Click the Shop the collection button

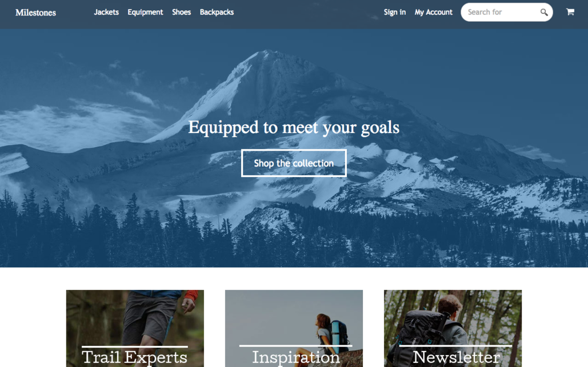(x=294, y=163)
